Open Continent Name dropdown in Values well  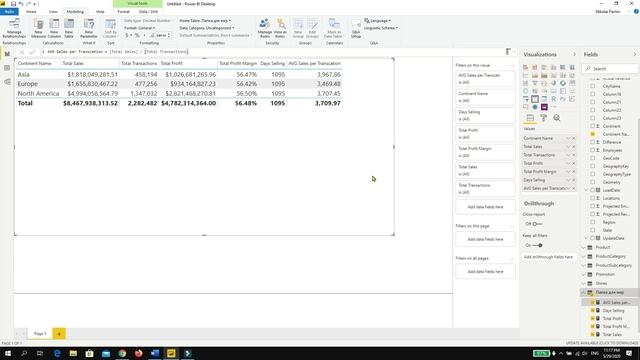(568, 138)
